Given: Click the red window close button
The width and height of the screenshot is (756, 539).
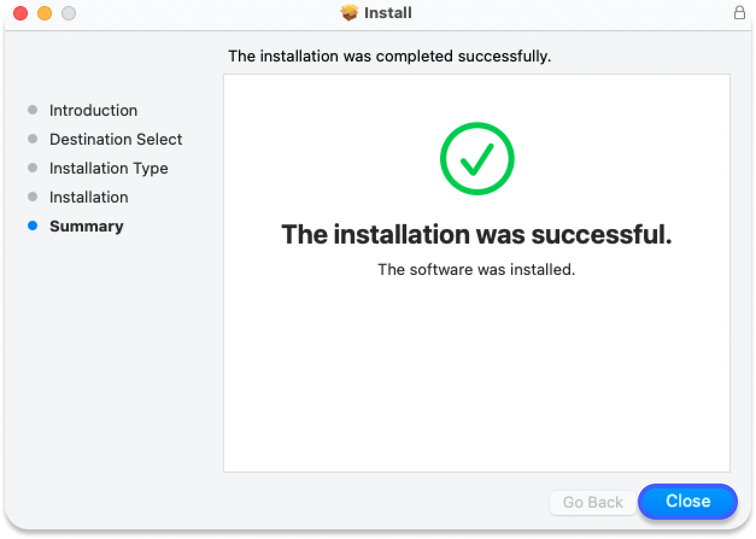Looking at the screenshot, I should [x=20, y=13].
